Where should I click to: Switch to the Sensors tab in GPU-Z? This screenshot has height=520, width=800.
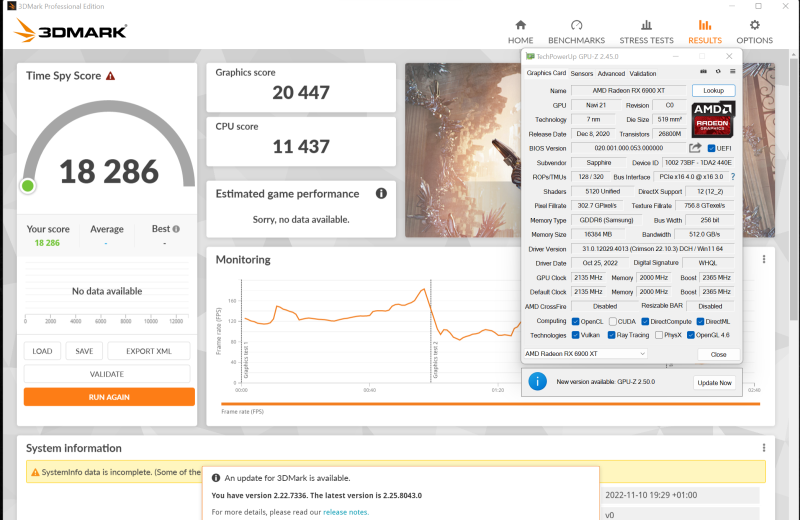click(x=581, y=73)
